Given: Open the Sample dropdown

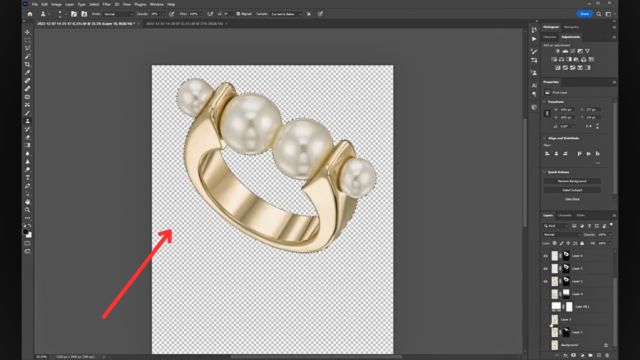Looking at the screenshot, I should click(287, 14).
